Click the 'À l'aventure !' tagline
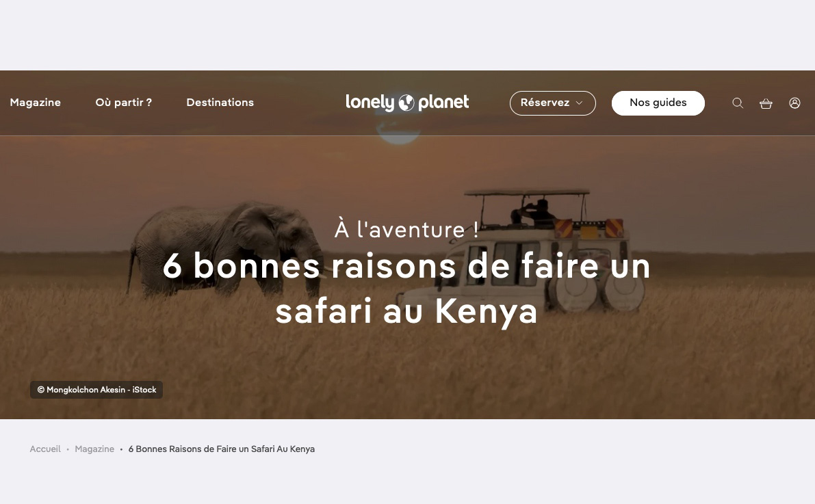 406,230
